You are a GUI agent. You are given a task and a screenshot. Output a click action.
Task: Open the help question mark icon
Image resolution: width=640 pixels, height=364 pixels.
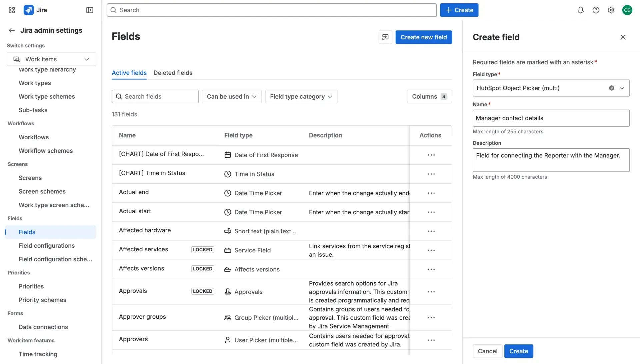pos(596,10)
